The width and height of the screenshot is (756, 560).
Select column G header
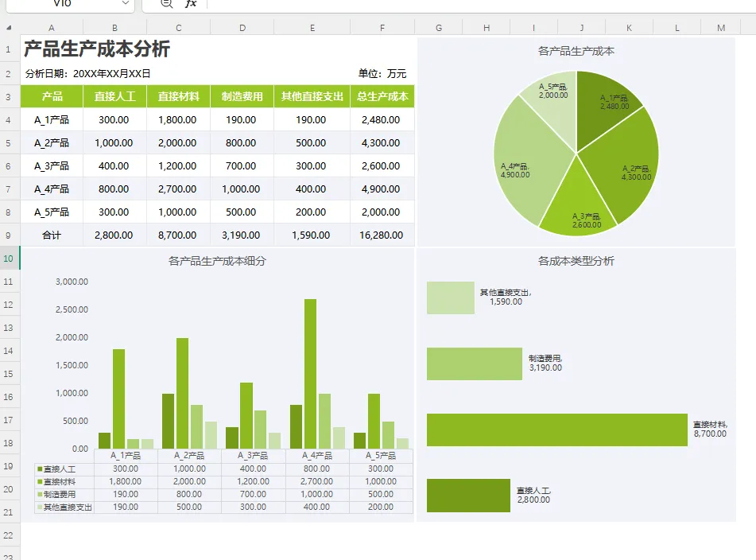(439, 28)
